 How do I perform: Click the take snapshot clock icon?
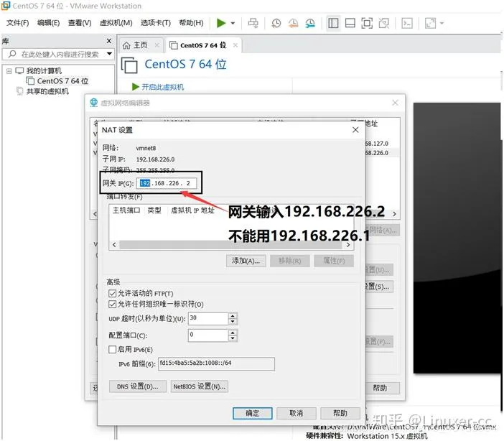click(276, 23)
